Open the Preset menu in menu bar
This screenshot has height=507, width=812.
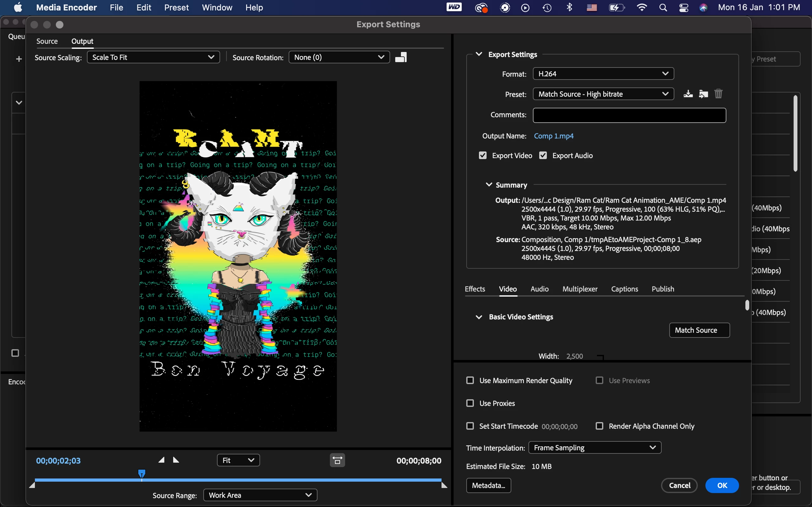point(176,8)
